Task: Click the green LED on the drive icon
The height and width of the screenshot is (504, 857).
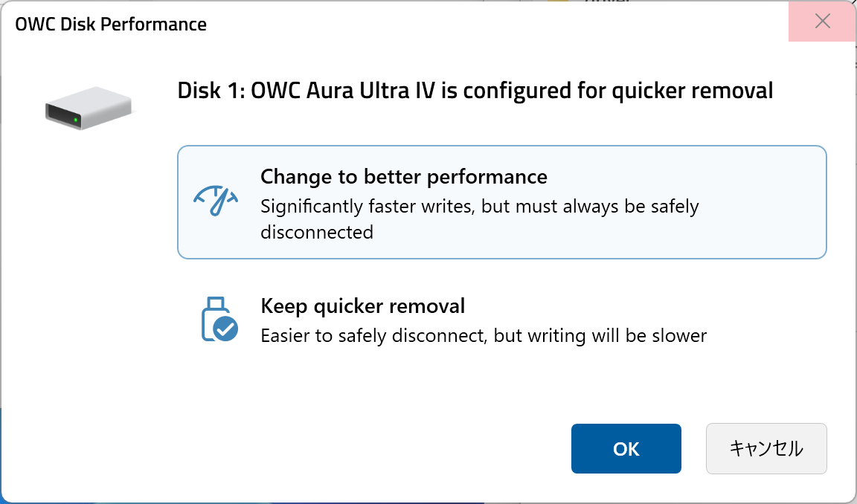Action: 76,120
